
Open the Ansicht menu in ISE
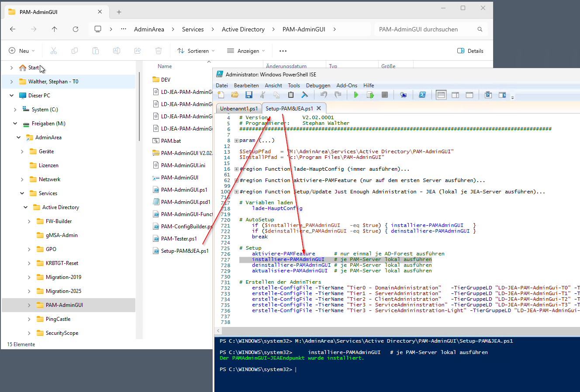pos(273,86)
